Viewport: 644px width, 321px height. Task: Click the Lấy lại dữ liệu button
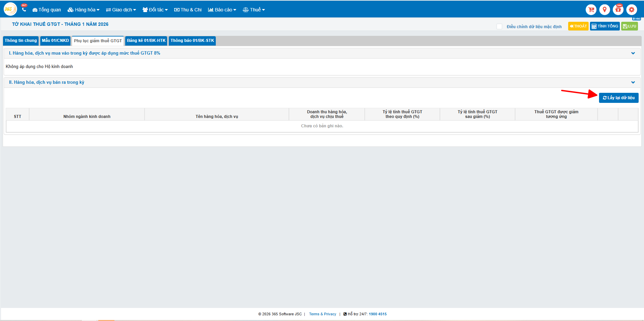coord(618,98)
